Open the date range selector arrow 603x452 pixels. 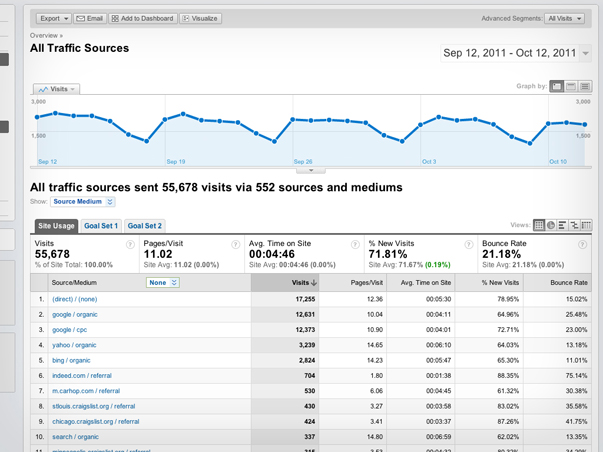(x=585, y=53)
